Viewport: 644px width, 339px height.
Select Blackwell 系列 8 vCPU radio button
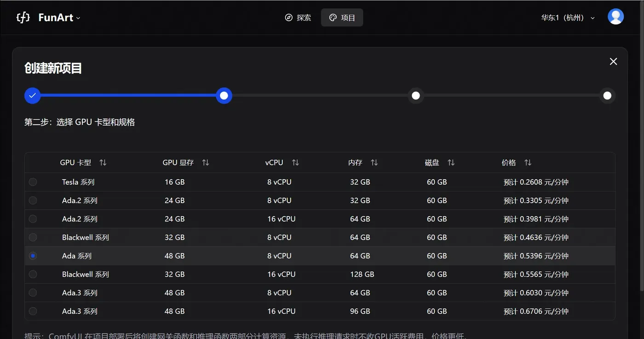33,237
